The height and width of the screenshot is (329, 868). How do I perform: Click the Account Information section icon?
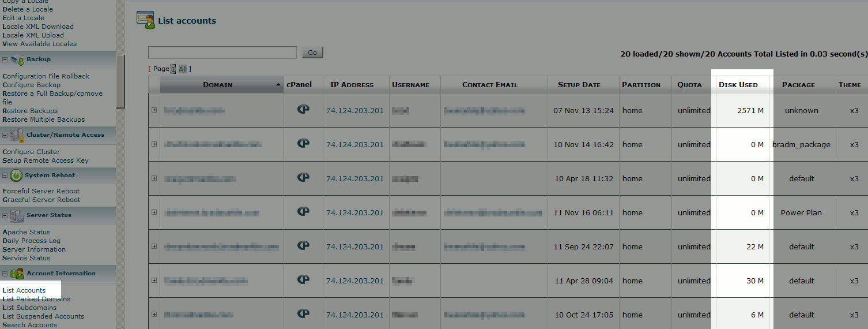(x=17, y=274)
